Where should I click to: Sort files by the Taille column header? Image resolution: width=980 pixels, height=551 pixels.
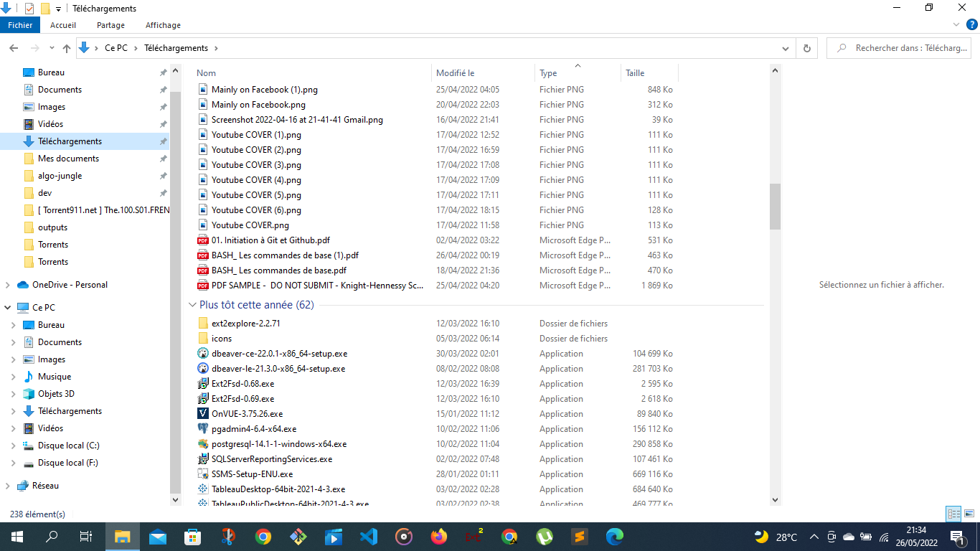(x=649, y=72)
